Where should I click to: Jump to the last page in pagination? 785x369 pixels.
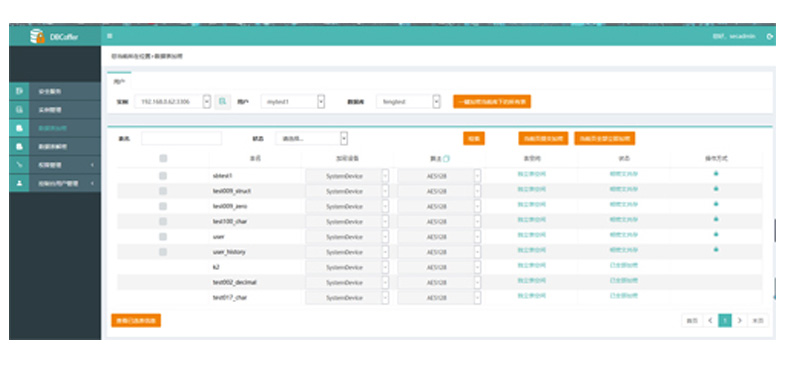pos(758,320)
